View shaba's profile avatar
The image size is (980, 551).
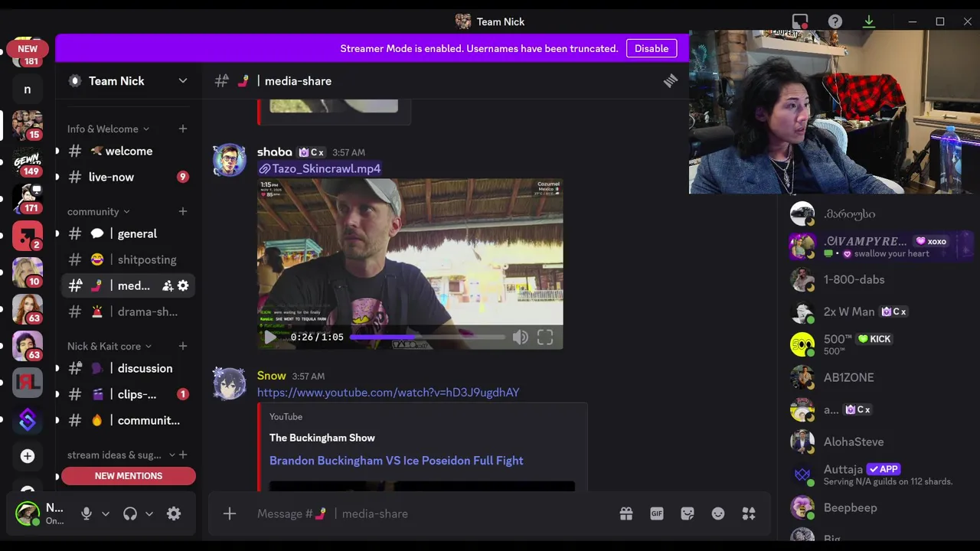(230, 160)
